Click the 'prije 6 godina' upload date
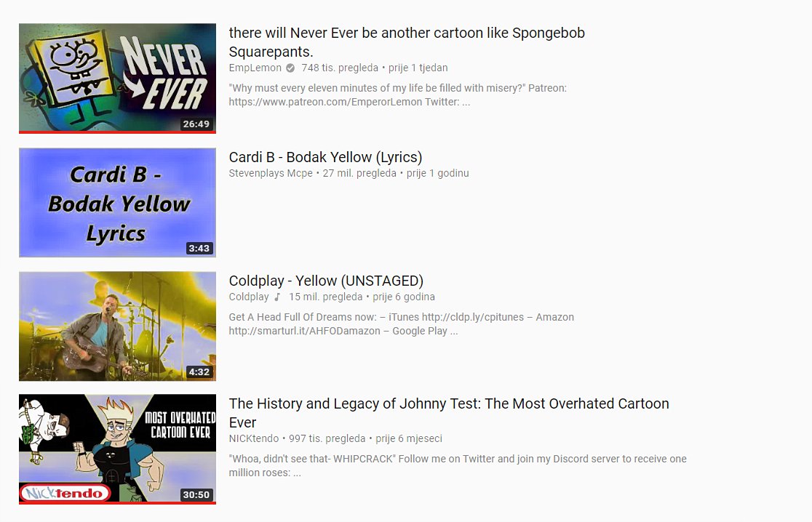This screenshot has width=812, height=522. click(404, 297)
